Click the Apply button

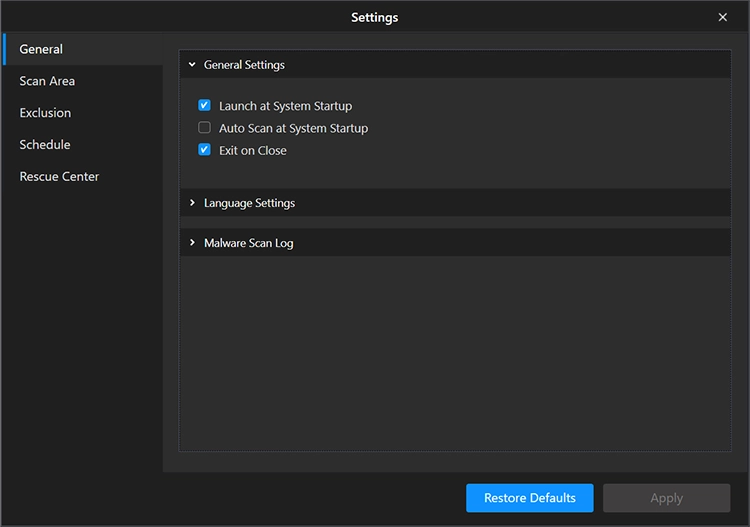[x=666, y=498]
